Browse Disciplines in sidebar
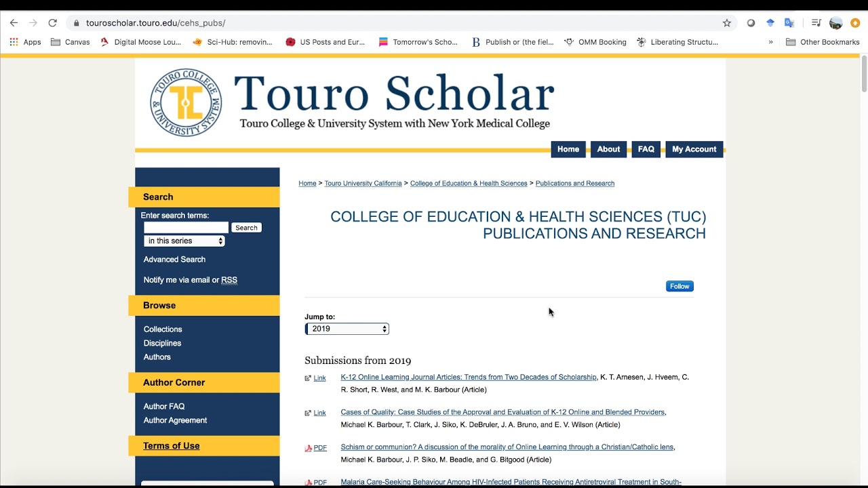This screenshot has width=868, height=488. 162,343
